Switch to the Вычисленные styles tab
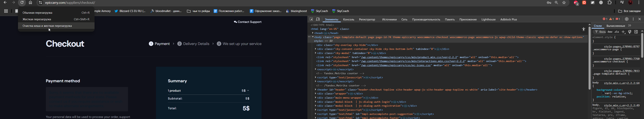This screenshot has height=119, width=644. tap(616, 26)
